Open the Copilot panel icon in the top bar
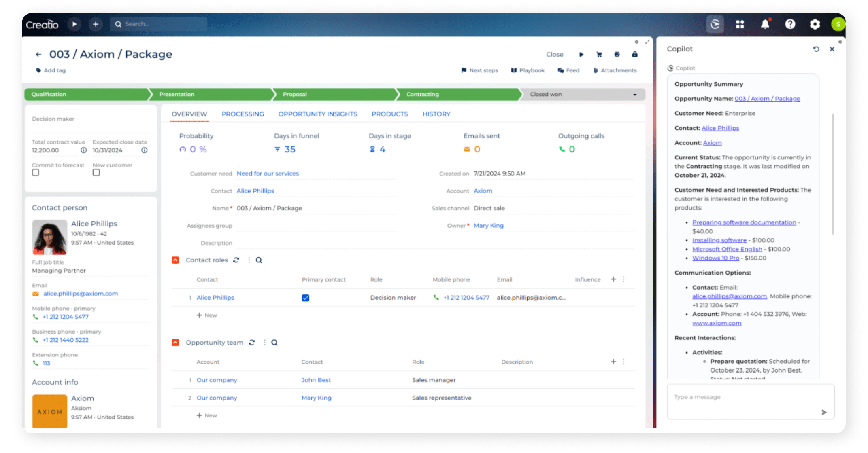Screen dimensions: 868x453 [x=715, y=24]
